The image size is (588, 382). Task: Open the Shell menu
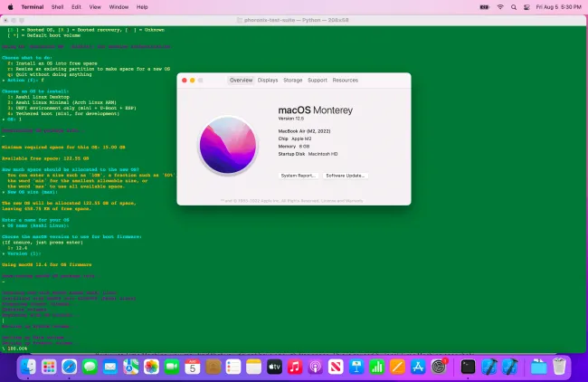(57, 5)
